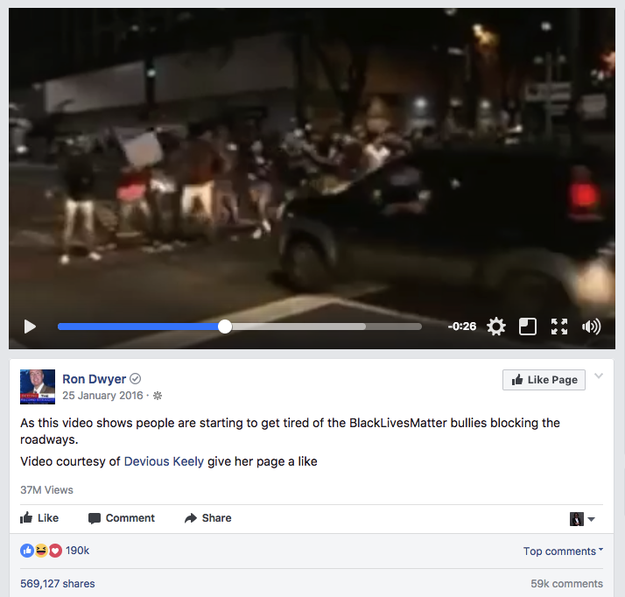Click the Comment button
Image resolution: width=625 pixels, height=597 pixels.
(121, 518)
